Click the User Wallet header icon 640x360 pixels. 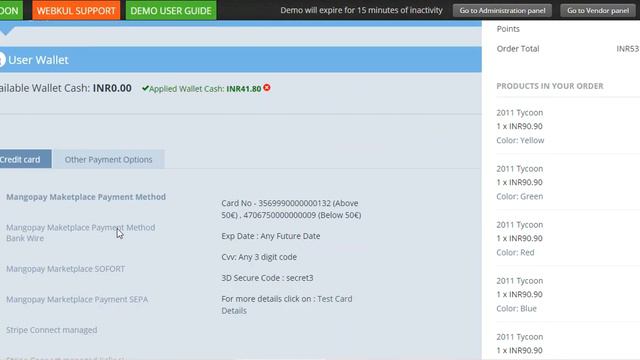[x=2, y=60]
